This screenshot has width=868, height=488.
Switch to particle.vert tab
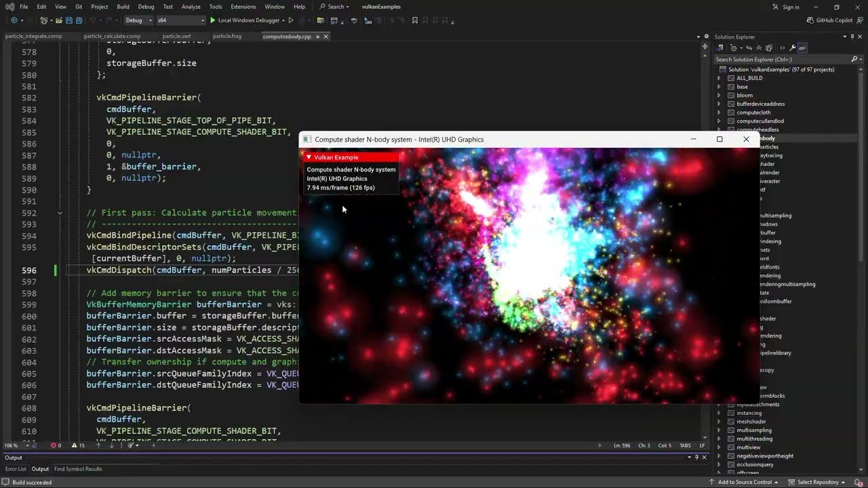(176, 37)
